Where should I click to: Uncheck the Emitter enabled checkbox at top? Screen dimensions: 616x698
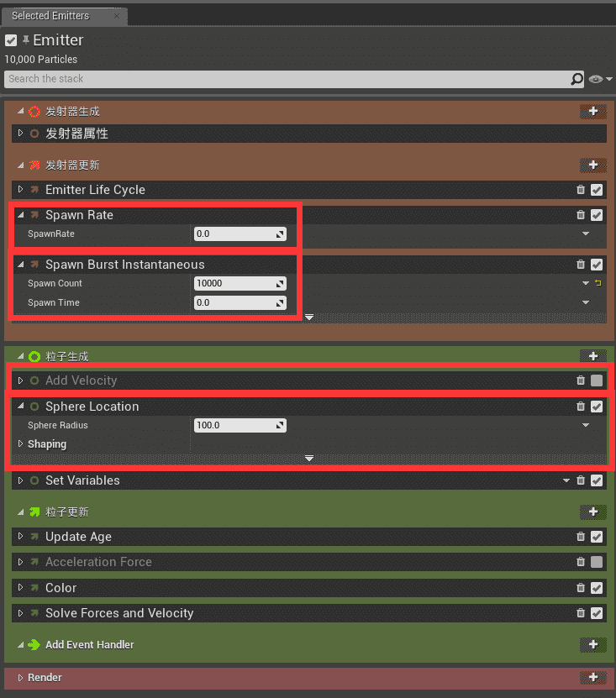[x=11, y=40]
